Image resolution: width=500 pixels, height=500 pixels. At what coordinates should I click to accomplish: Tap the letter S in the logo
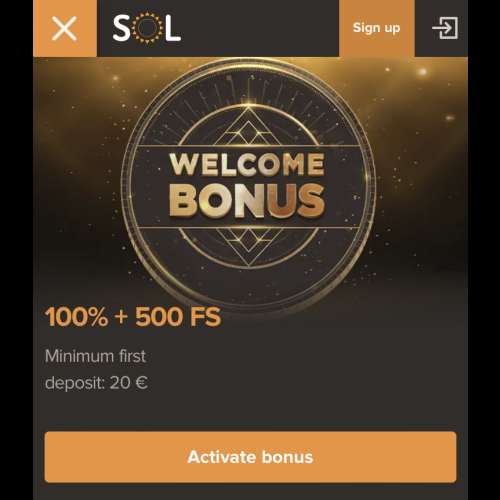121,28
